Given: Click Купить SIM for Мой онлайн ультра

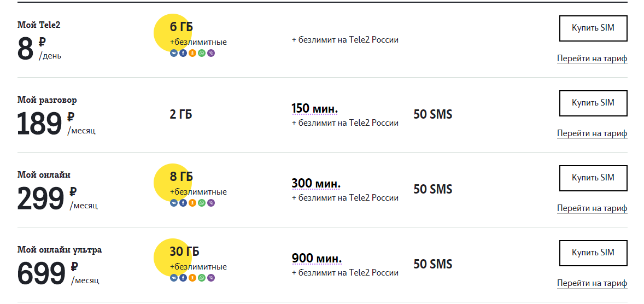Looking at the screenshot, I should [593, 253].
